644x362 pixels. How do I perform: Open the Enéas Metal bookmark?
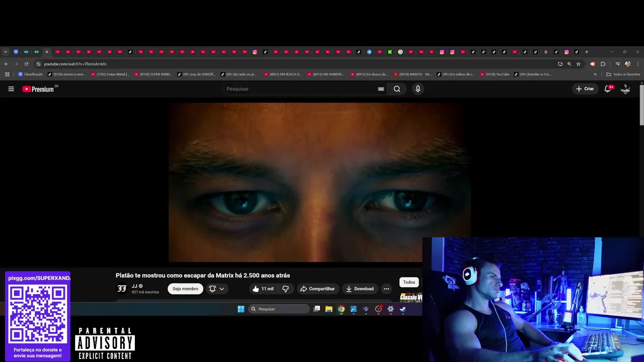pyautogui.click(x=110, y=74)
